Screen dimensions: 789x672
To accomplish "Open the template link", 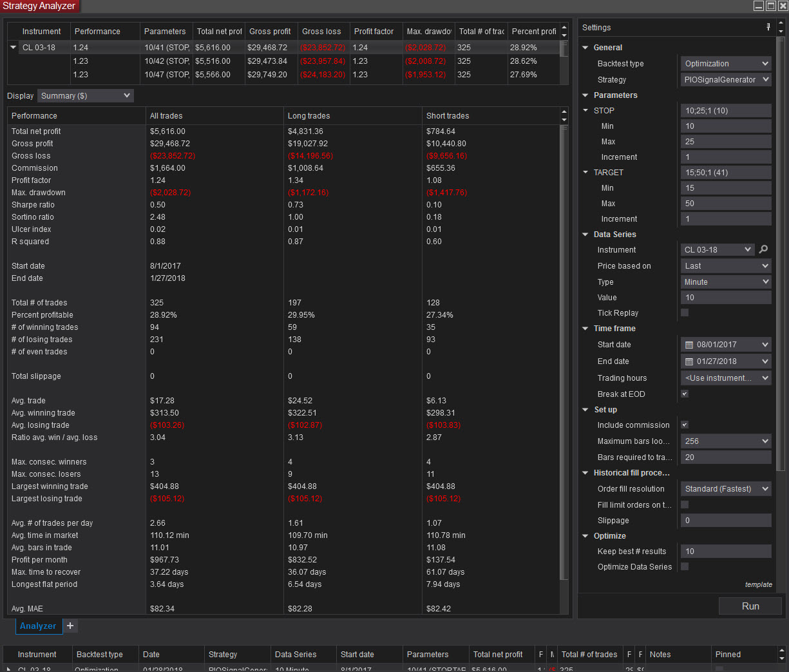I will coord(758,584).
